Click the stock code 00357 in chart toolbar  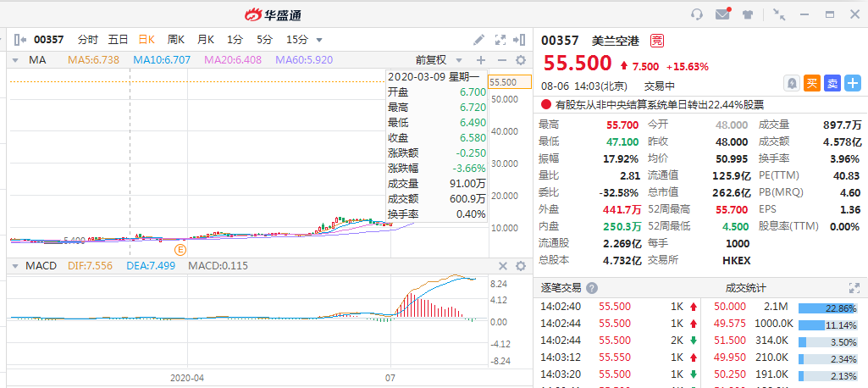(49, 39)
